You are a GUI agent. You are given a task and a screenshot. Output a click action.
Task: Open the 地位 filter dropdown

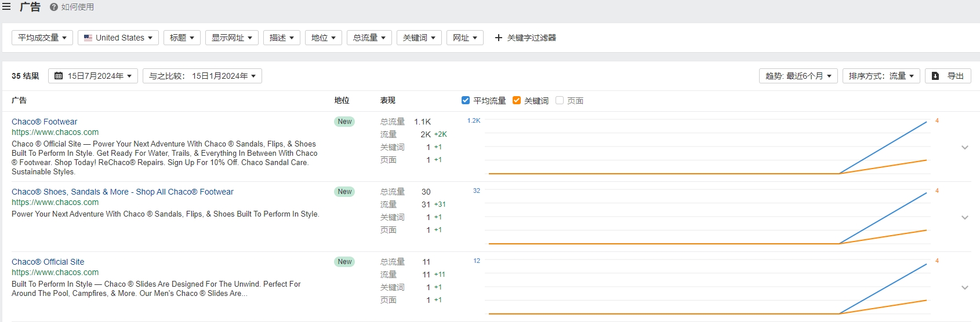324,38
